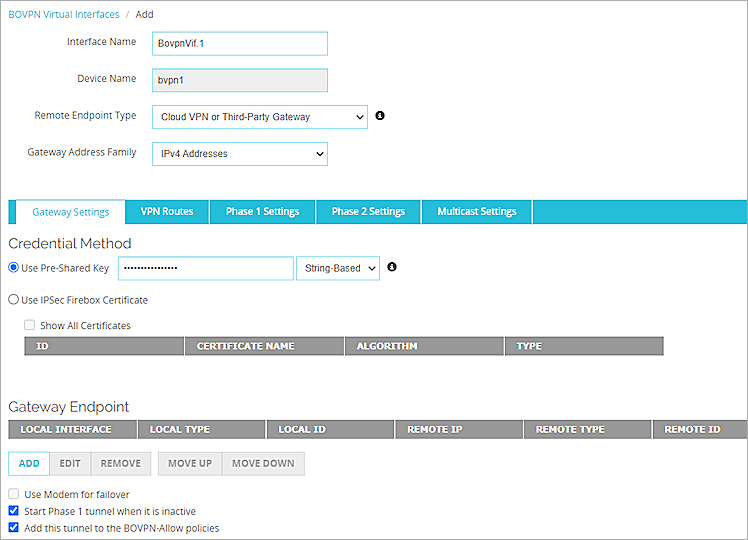Open the String-Based key type dropdown
748x540 pixels.
[x=338, y=268]
